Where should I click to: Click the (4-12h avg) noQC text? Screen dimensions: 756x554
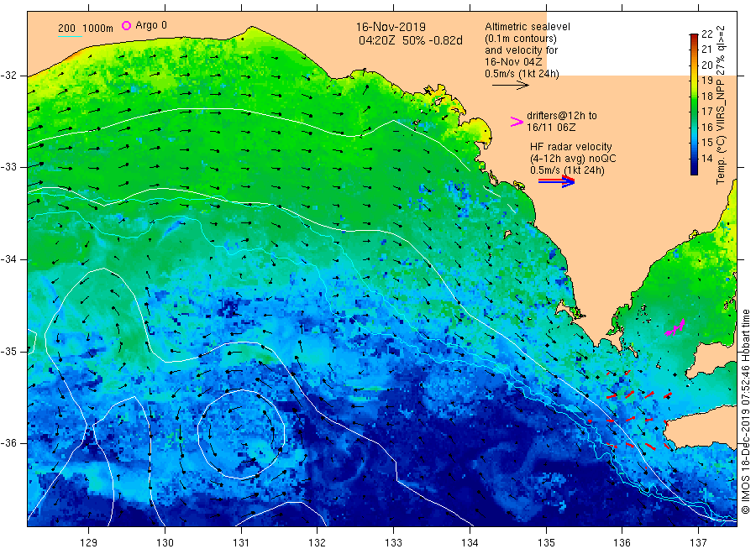click(573, 159)
